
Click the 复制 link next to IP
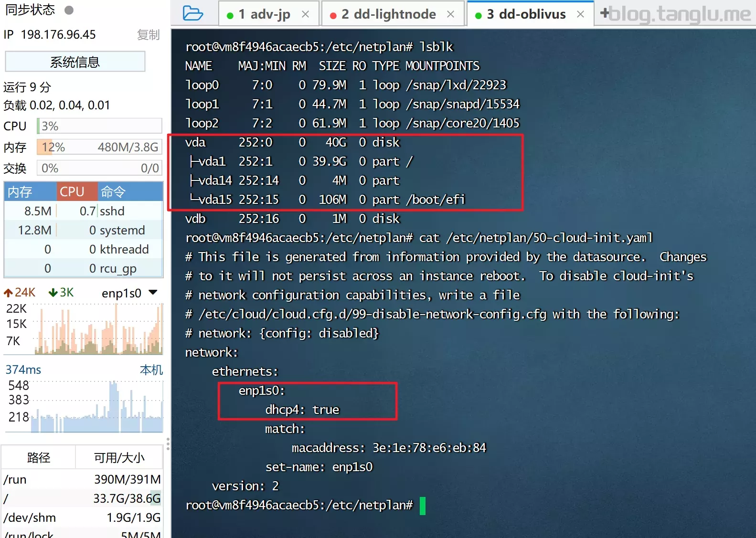coord(148,35)
